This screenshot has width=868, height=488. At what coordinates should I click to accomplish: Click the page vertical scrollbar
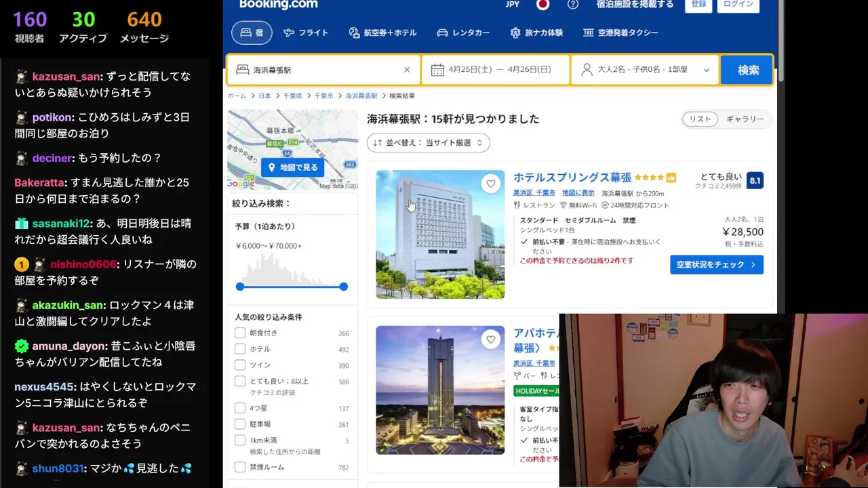(x=781, y=41)
